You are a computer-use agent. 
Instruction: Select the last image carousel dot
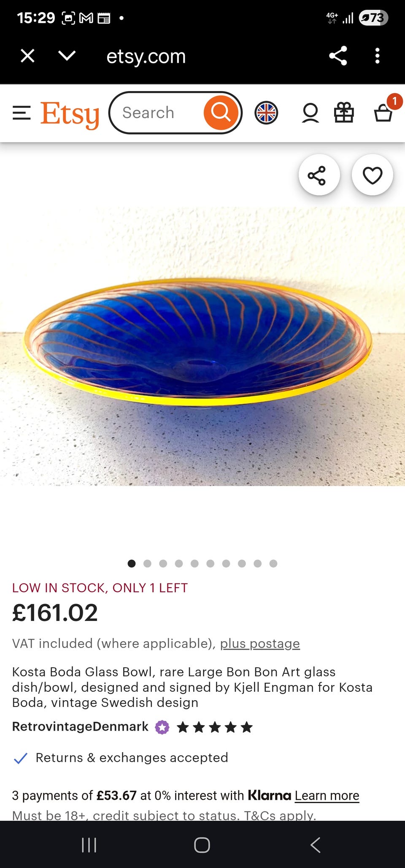(x=273, y=564)
